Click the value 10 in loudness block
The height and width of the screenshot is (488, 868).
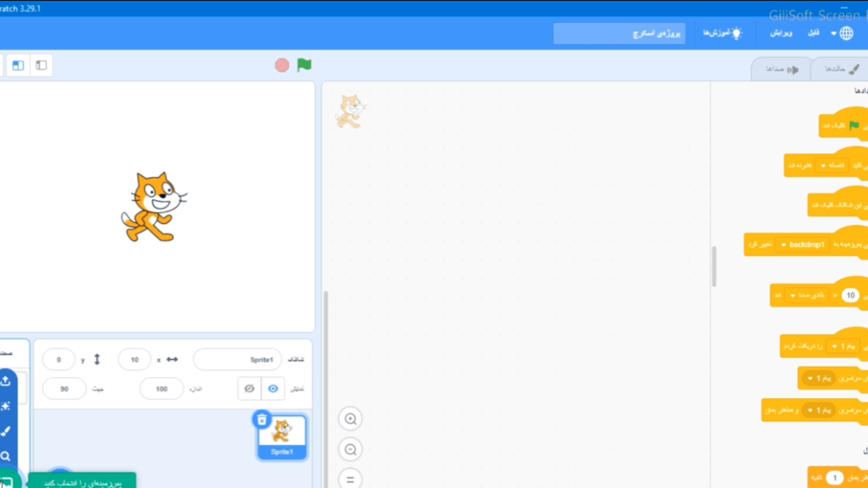[850, 295]
